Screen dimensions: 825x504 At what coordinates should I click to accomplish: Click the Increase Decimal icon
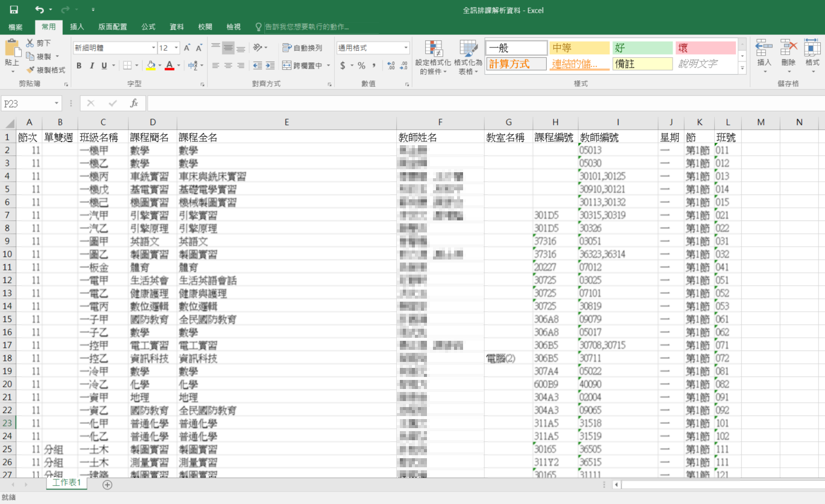pyautogui.click(x=390, y=66)
